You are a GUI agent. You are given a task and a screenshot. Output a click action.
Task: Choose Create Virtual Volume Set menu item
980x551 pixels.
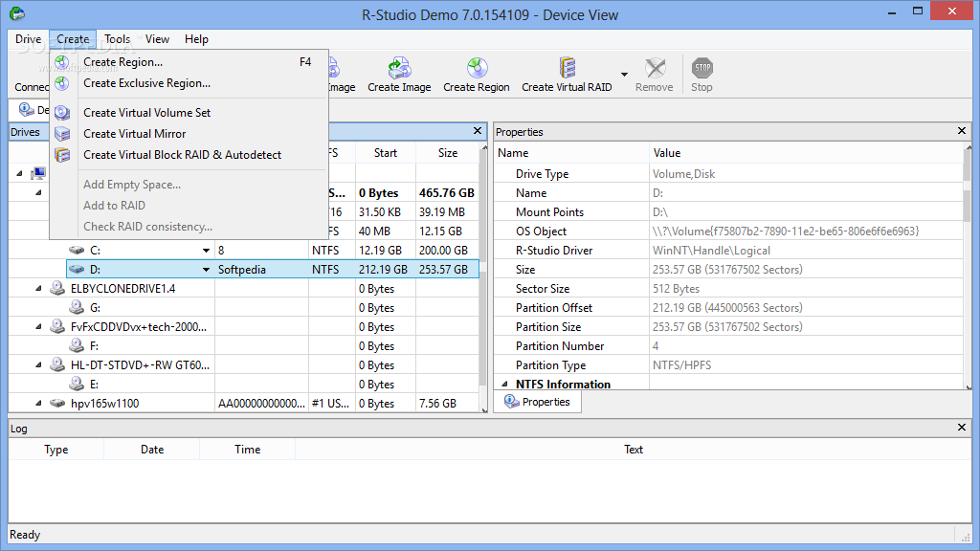[189, 113]
